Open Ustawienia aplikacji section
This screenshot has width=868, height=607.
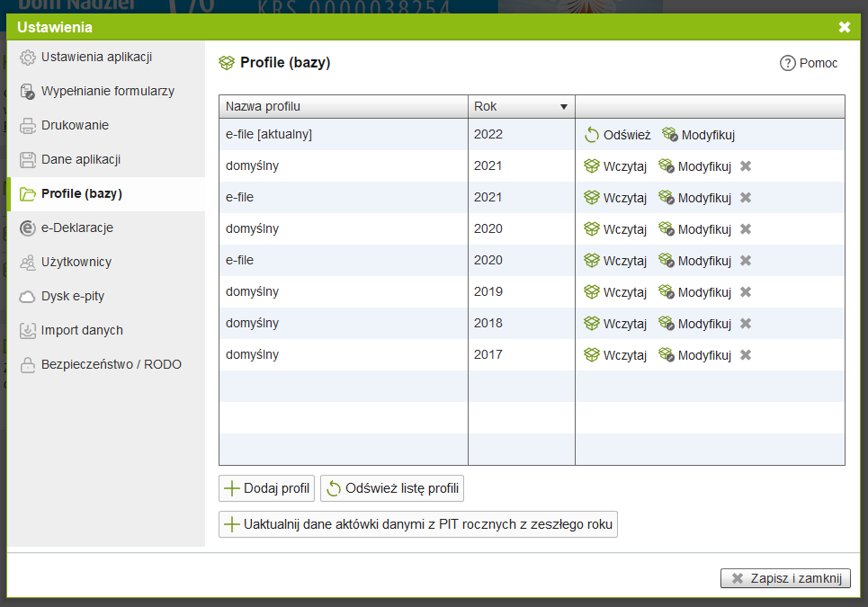96,57
